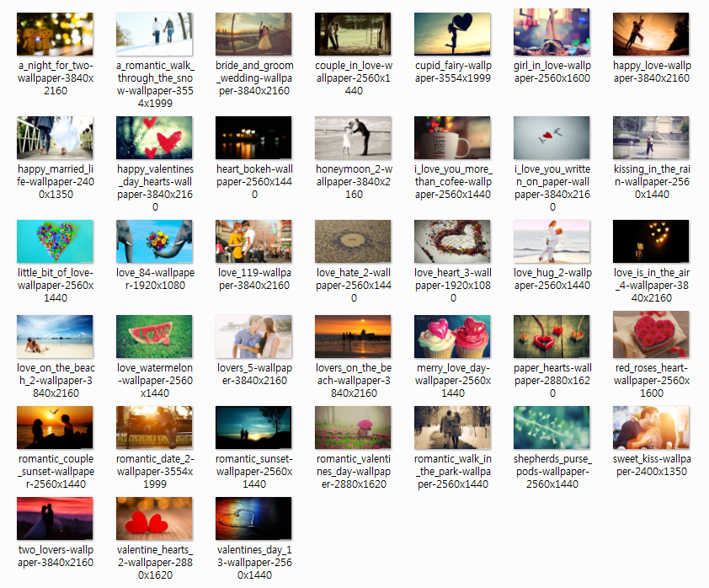Select the valentine_hearts_2 thumbnail
The width and height of the screenshot is (709, 588).
point(154,518)
